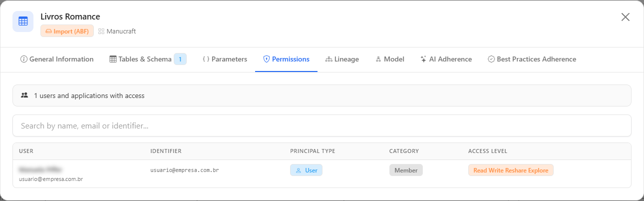Image resolution: width=644 pixels, height=201 pixels.
Task: Click the Manucraft workspace label
Action: (121, 31)
